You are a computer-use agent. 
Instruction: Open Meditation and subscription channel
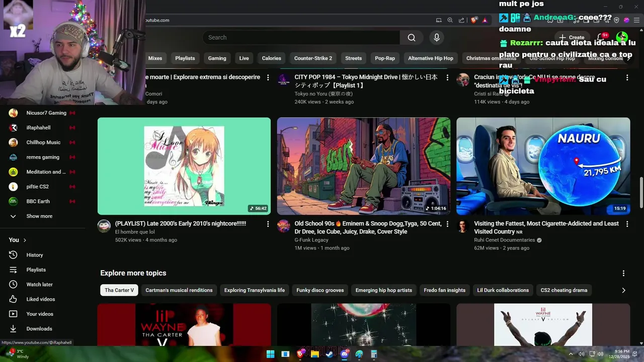coord(42,172)
